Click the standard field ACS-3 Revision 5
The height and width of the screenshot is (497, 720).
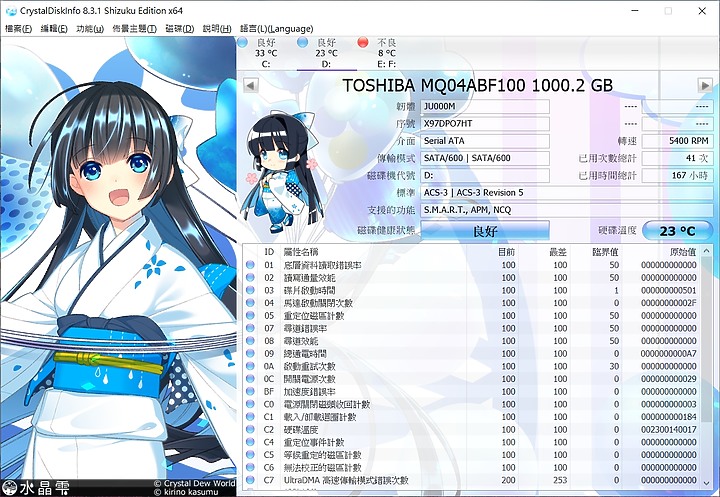[567, 192]
